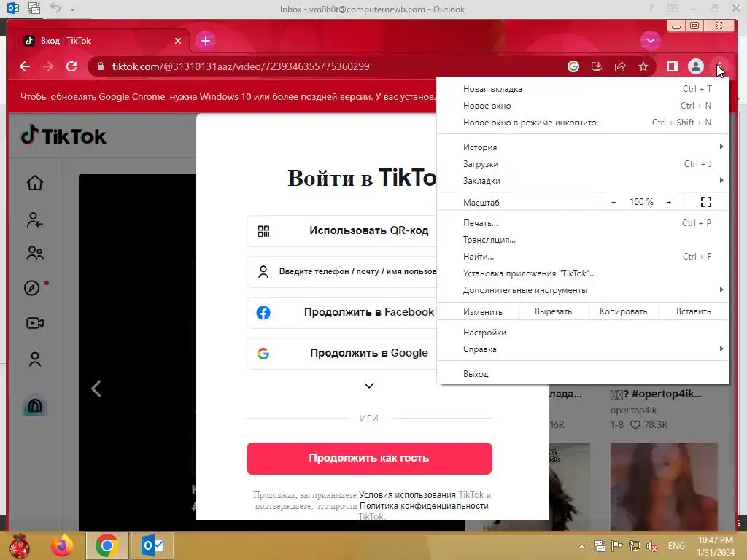Click the Google icon in address bar

point(573,66)
